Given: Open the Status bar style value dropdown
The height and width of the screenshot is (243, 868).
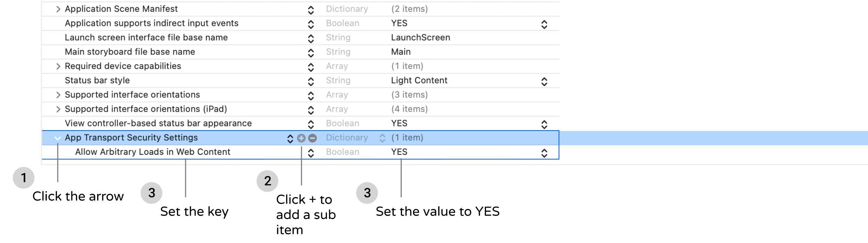Looking at the screenshot, I should [544, 80].
